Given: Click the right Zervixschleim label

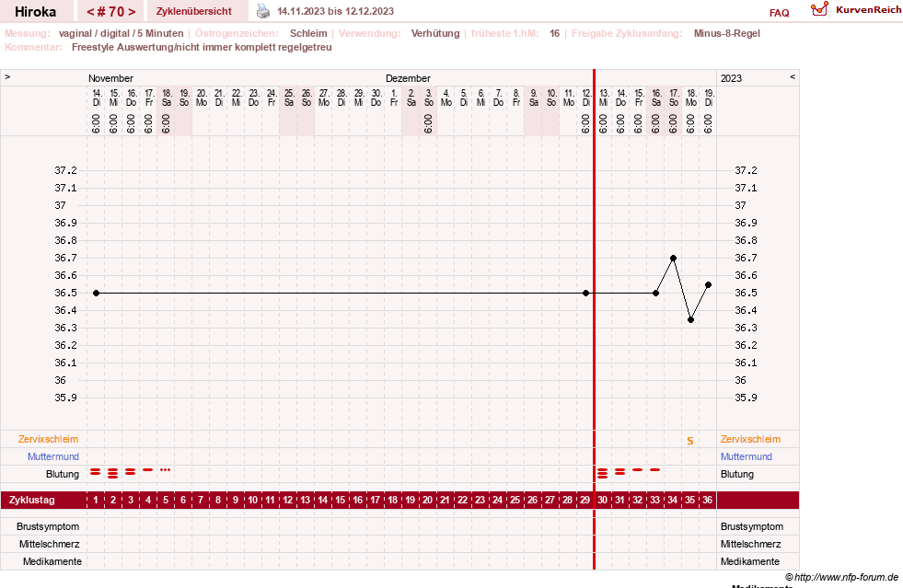Looking at the screenshot, I should [x=750, y=439].
